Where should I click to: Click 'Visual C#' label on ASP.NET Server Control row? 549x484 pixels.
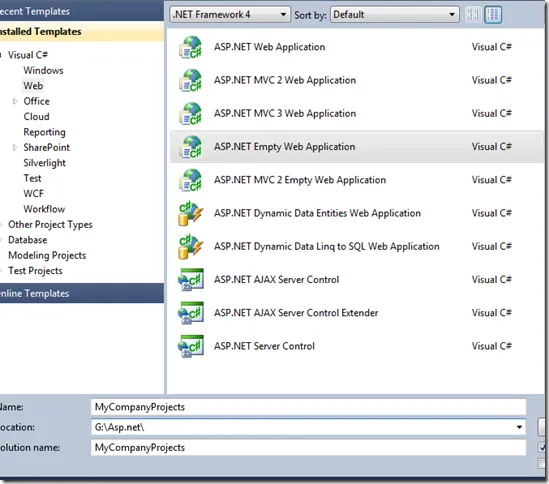tap(492, 346)
